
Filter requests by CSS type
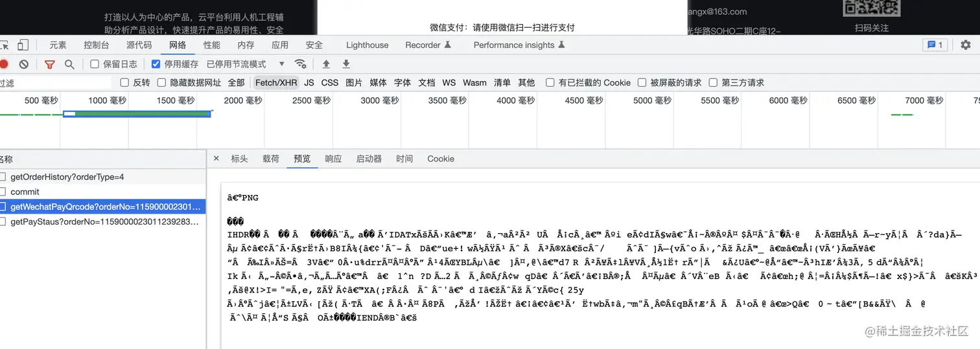pyautogui.click(x=330, y=83)
